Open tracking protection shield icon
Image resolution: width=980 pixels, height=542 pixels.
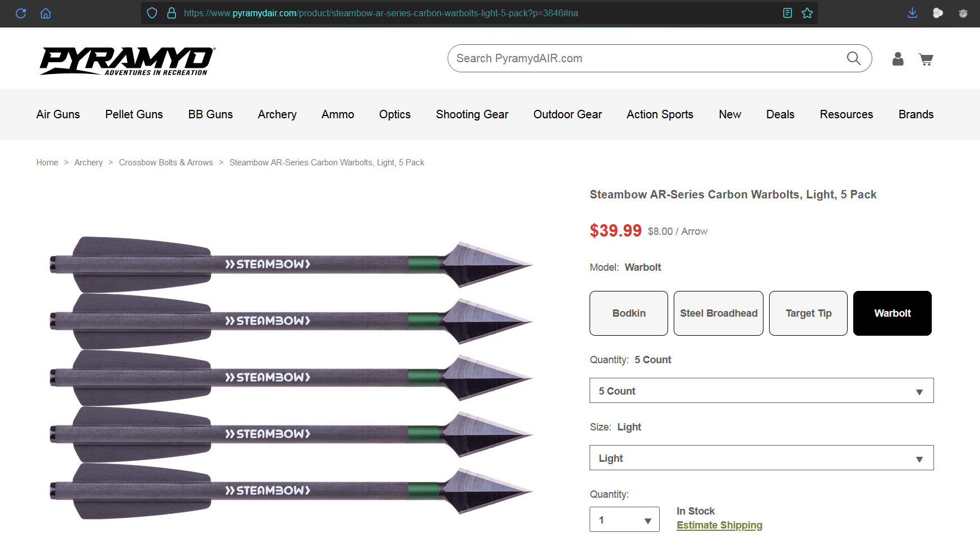152,13
